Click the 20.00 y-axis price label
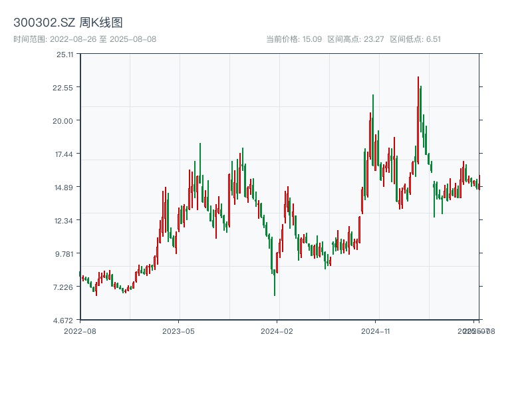Screen dimensions: 532x399 (65, 121)
